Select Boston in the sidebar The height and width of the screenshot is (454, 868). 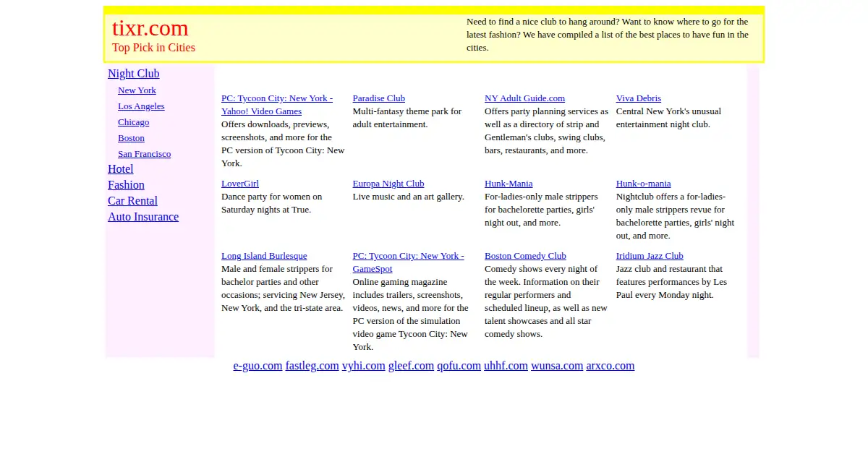[x=131, y=138]
